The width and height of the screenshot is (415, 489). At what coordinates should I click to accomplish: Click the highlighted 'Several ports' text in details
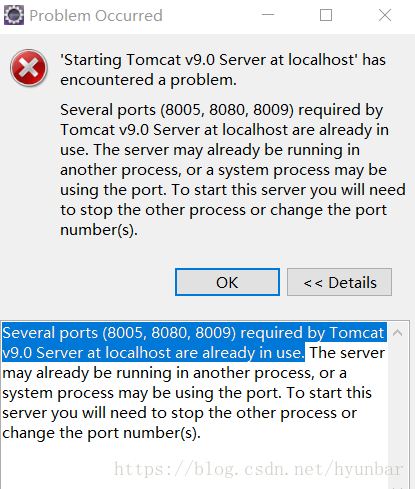click(x=50, y=333)
